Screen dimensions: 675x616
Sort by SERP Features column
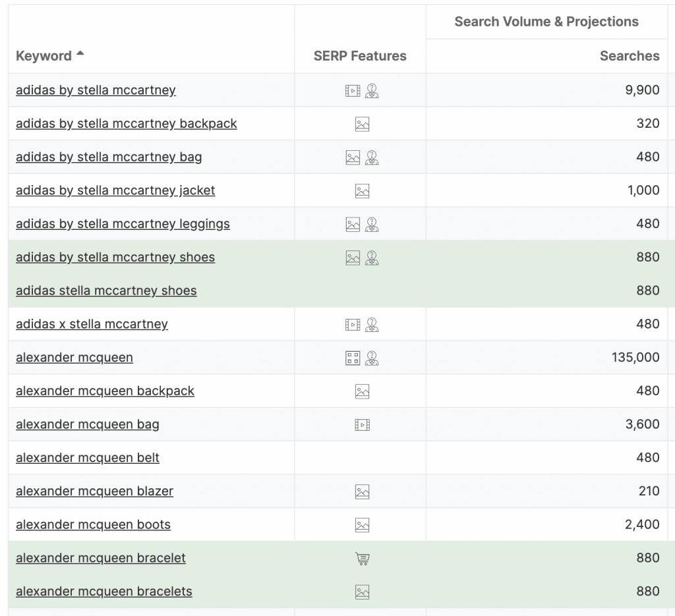pos(360,56)
